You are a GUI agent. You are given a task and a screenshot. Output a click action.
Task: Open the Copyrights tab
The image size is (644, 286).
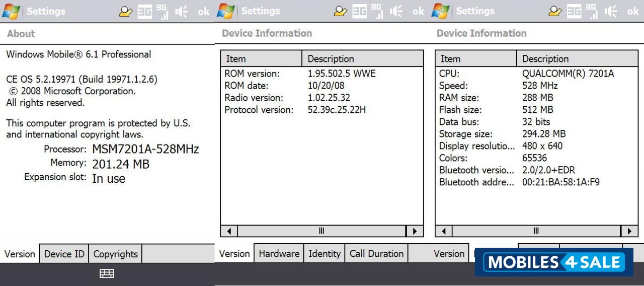pos(115,254)
